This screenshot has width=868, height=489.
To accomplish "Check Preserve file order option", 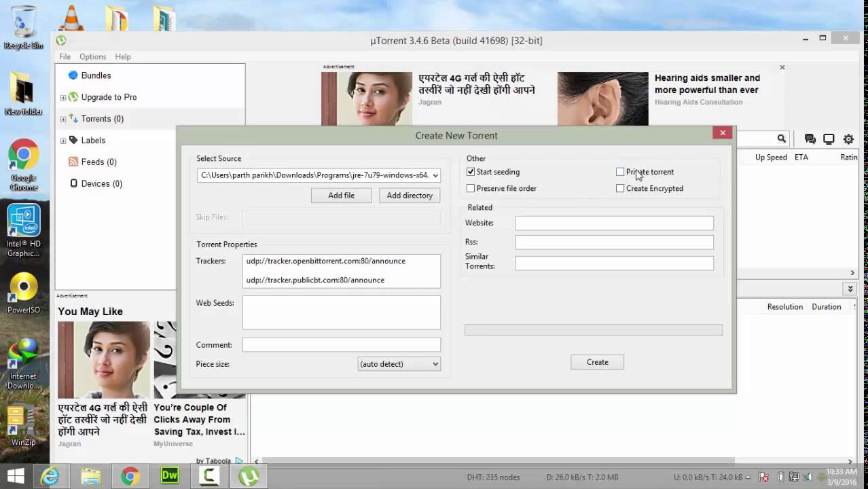I will tap(471, 188).
